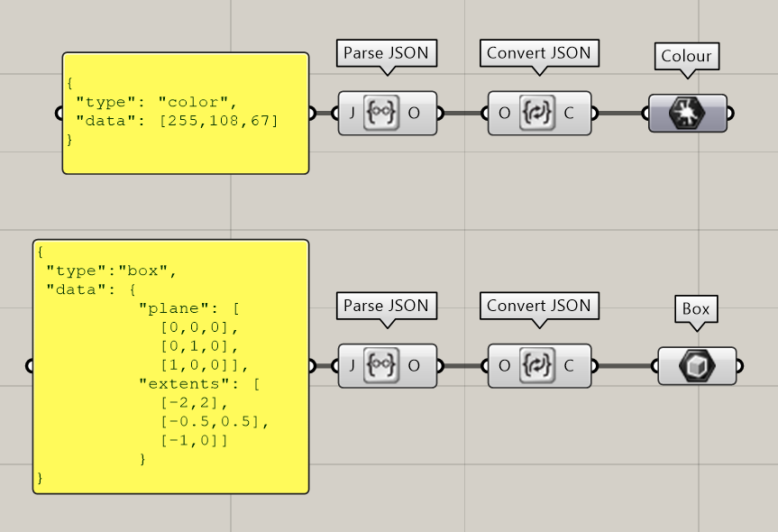Click the Parse JSON icon wired to the box panel

(x=381, y=365)
